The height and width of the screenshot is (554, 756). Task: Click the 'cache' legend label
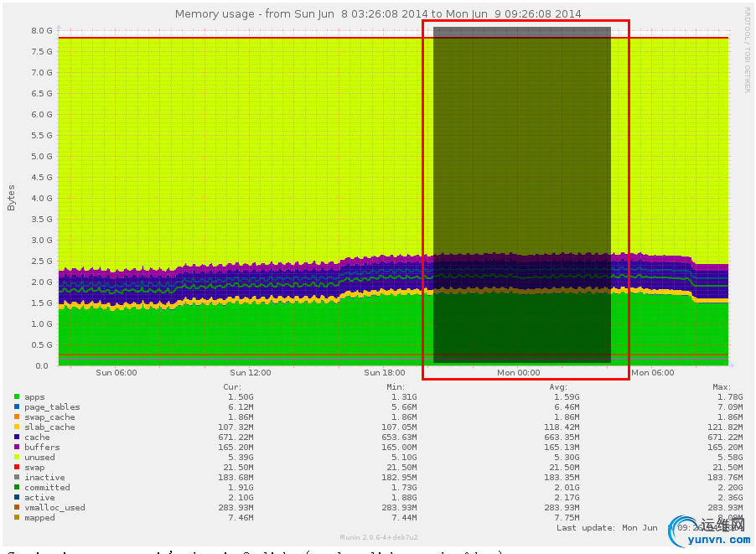pyautogui.click(x=37, y=438)
